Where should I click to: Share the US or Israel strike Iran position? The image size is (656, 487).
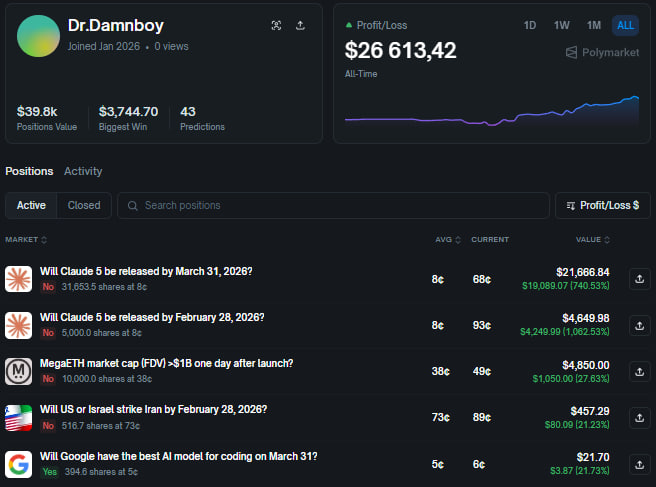640,418
